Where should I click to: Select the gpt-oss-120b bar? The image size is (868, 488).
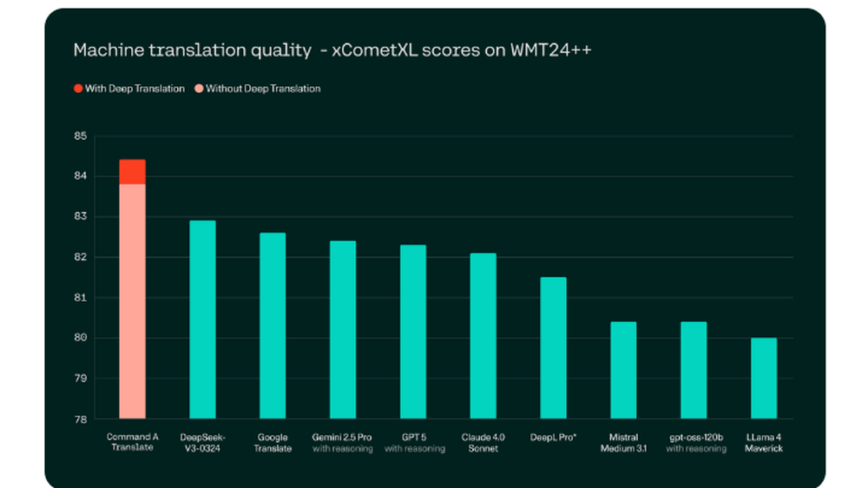694,370
